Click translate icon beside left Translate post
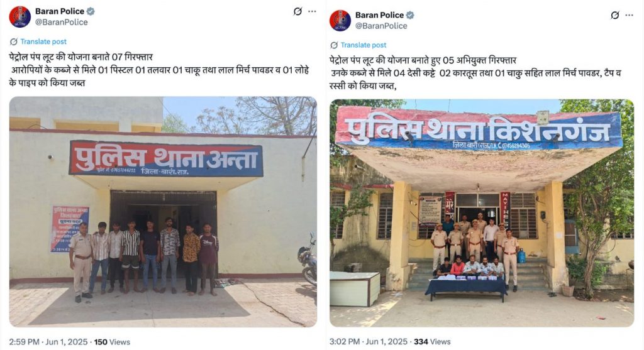644x350 pixels. pos(14,41)
